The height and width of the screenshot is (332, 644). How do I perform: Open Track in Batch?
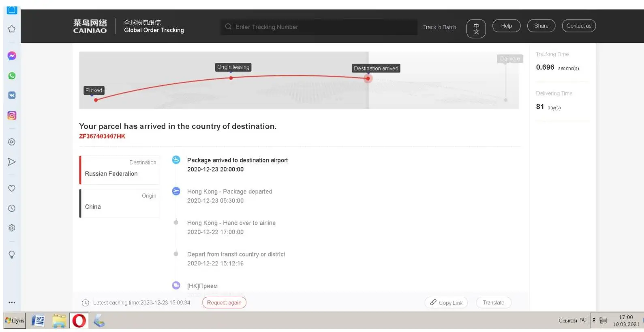click(x=440, y=27)
